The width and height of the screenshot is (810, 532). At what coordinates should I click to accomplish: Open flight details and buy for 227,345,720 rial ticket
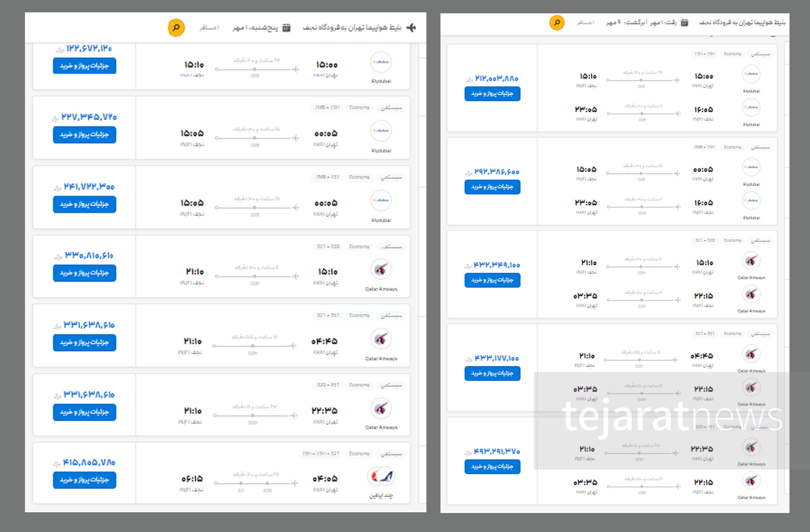click(x=84, y=135)
